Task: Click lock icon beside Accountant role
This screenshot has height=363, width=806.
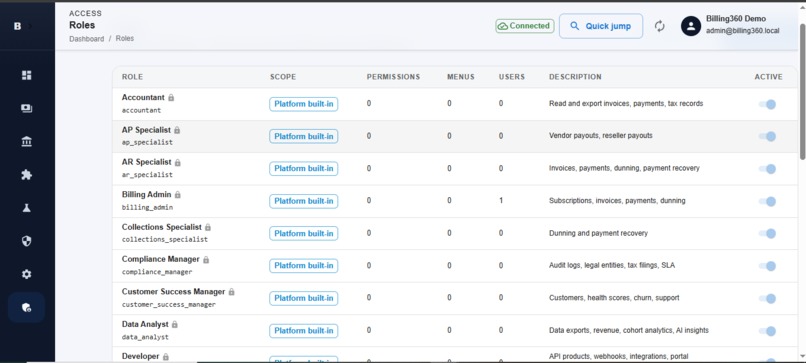Action: [171, 97]
